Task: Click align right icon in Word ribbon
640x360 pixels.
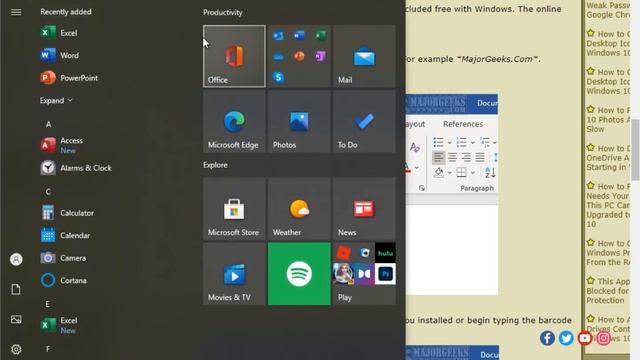Action: pos(466,157)
